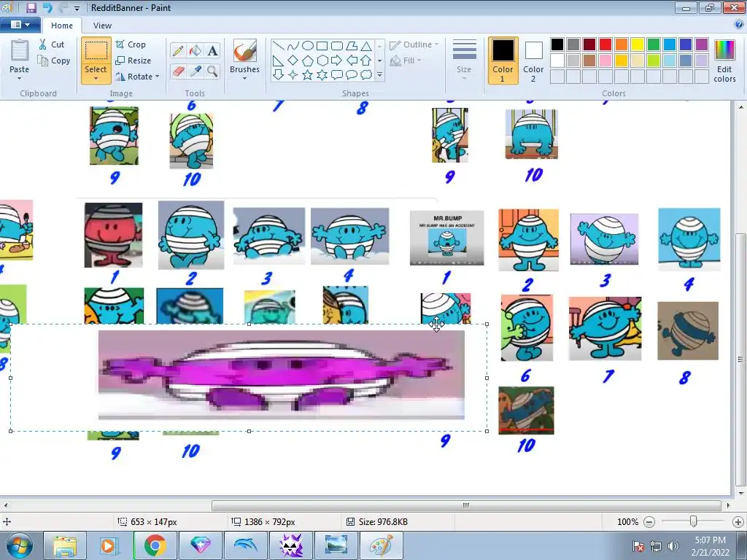The image size is (747, 560).
Task: Select the Triangle shape
Action: [366, 46]
